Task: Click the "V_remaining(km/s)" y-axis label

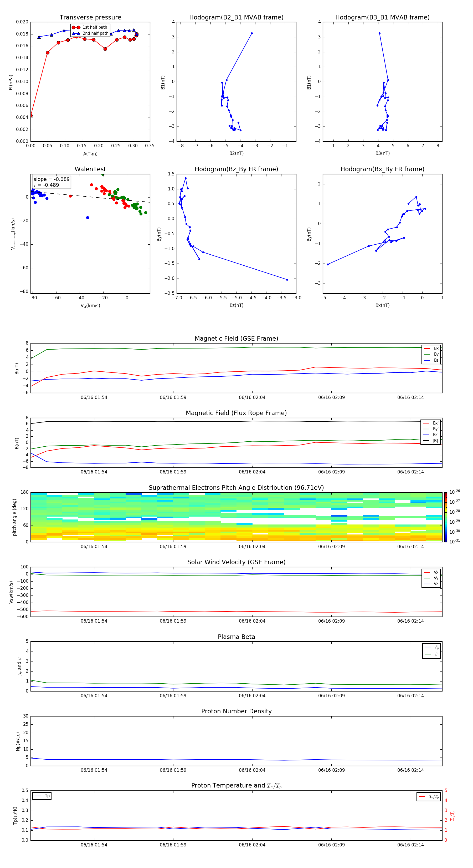Action: 13,234
